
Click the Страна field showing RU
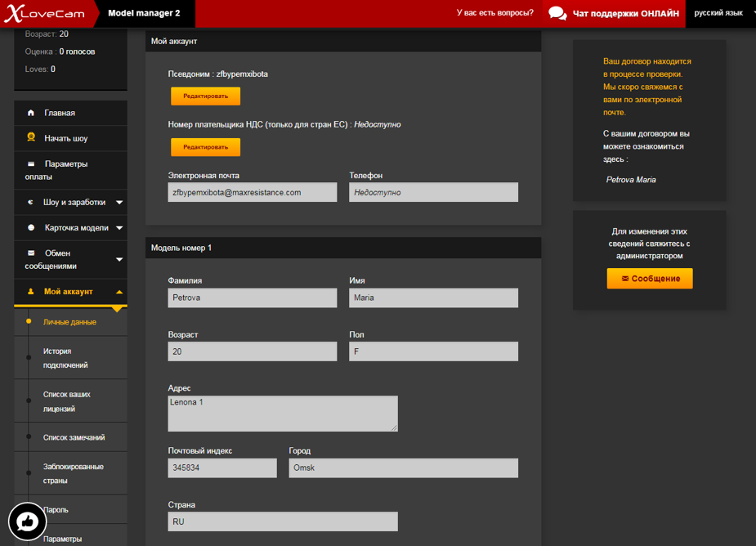tap(283, 521)
